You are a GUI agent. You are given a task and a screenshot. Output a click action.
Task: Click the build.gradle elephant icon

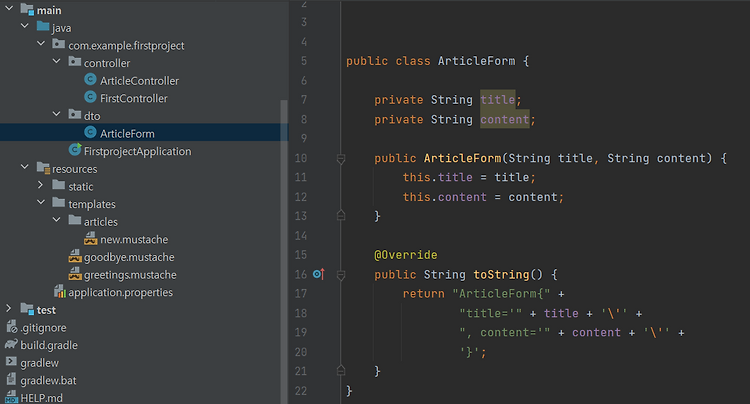coord(11,344)
